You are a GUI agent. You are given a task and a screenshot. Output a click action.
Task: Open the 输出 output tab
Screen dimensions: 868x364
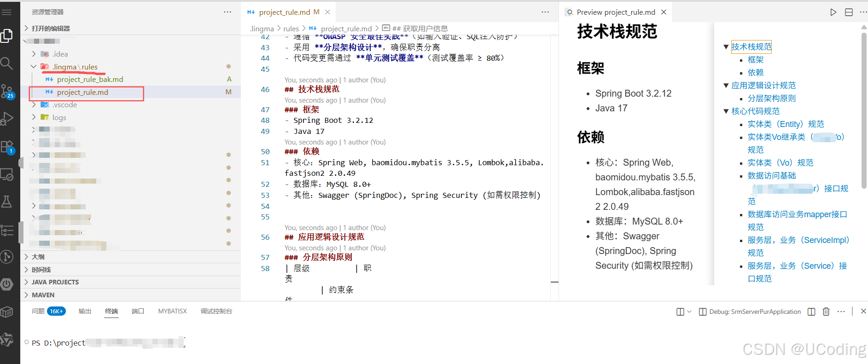pos(85,312)
